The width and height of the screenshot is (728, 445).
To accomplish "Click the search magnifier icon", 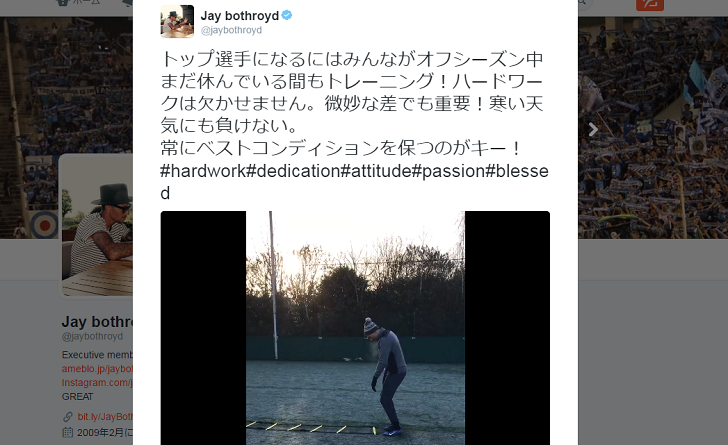I will click(581, 2).
